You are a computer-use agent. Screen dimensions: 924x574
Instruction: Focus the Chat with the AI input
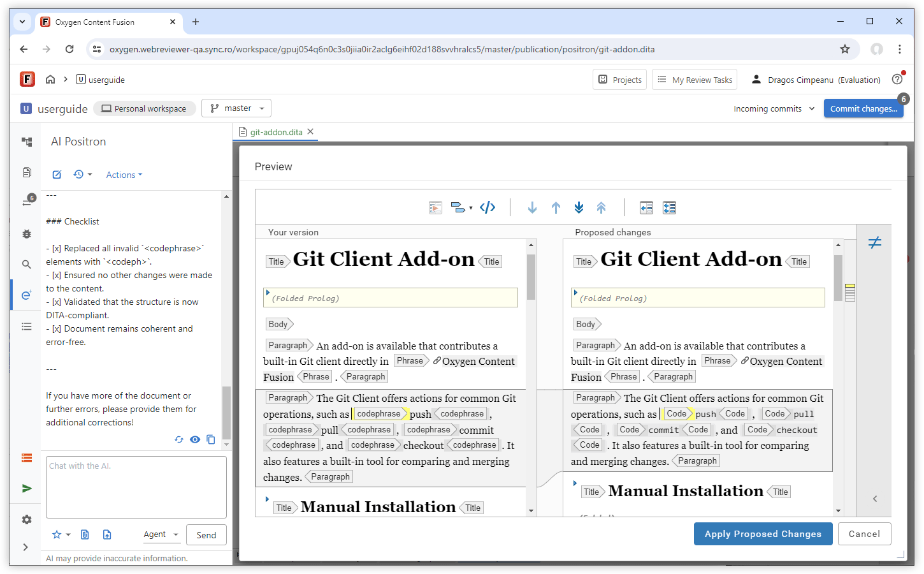136,487
